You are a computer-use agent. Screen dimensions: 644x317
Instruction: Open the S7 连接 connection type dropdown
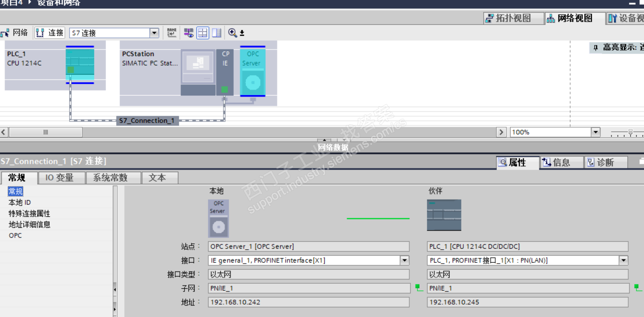tap(154, 33)
